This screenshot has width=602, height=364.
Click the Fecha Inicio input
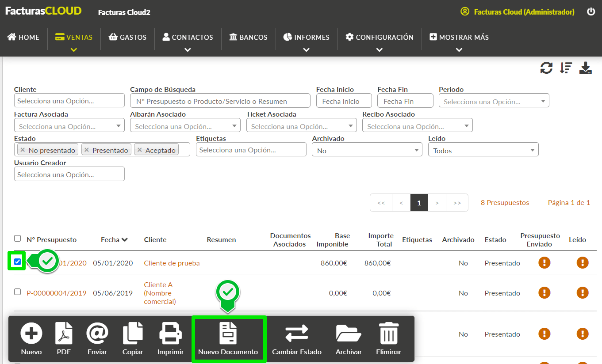pyautogui.click(x=344, y=101)
